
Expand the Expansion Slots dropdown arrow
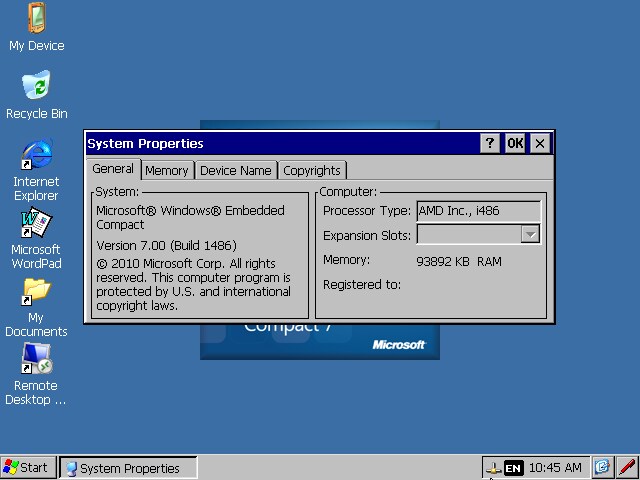click(530, 235)
